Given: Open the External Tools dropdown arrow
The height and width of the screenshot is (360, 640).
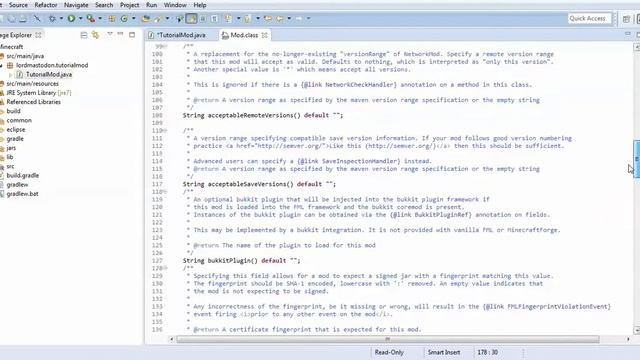Looking at the screenshot, I should tap(100, 18).
